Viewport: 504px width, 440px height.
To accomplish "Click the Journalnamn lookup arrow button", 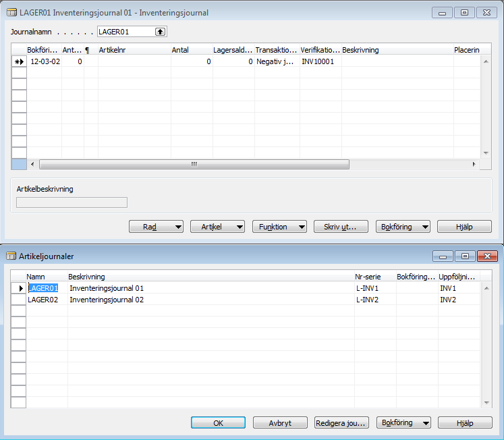I will (x=160, y=32).
